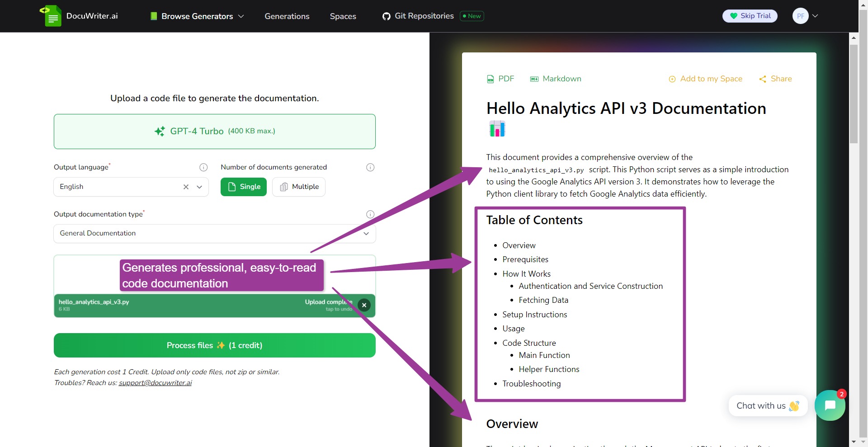Click the hello_analytics_api_v3.py inline code
The width and height of the screenshot is (868, 447).
click(536, 170)
